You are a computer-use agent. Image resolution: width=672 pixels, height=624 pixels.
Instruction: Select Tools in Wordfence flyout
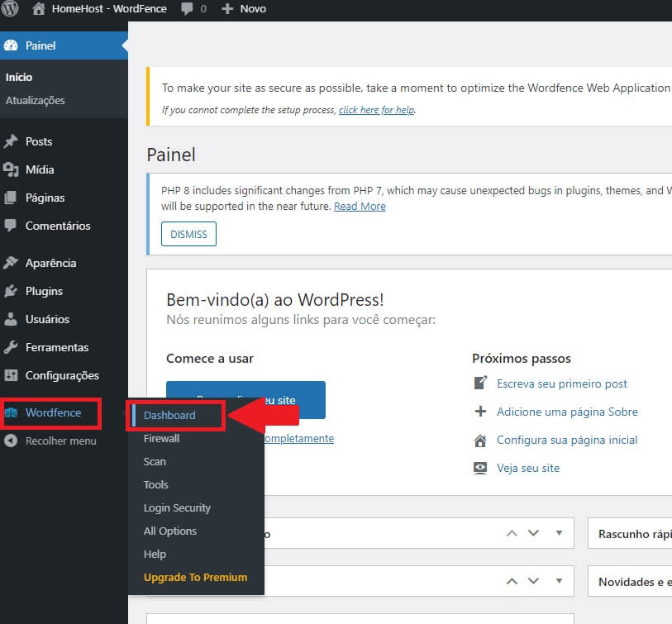[x=156, y=484]
